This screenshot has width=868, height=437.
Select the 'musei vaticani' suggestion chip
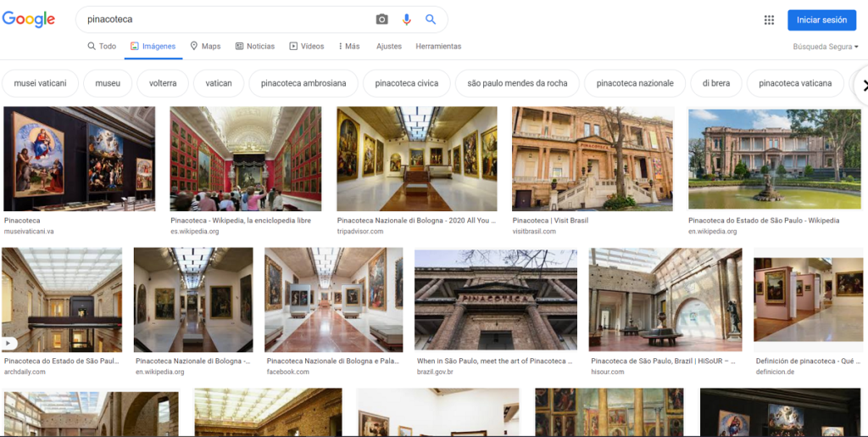point(41,83)
